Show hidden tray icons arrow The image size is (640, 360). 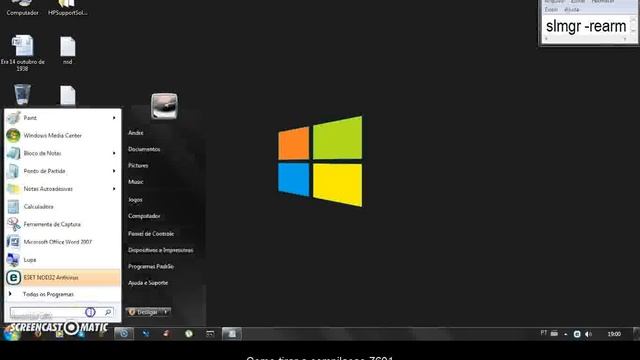pyautogui.click(x=566, y=334)
